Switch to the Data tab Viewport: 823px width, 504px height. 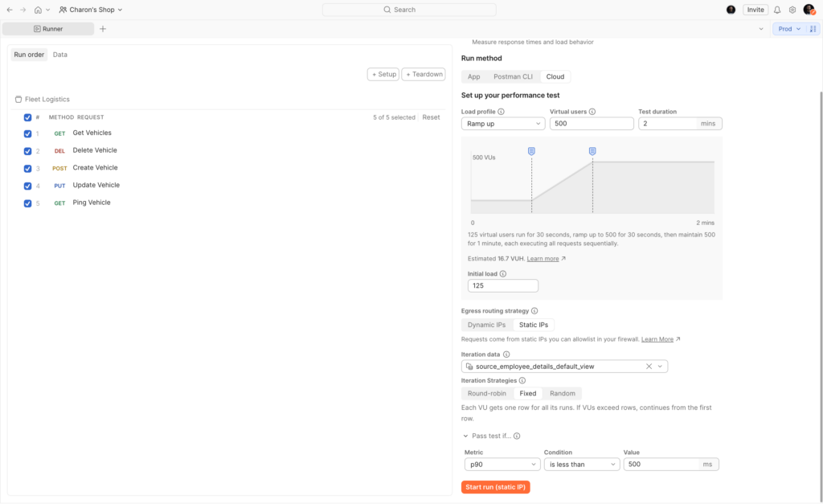[x=59, y=55]
